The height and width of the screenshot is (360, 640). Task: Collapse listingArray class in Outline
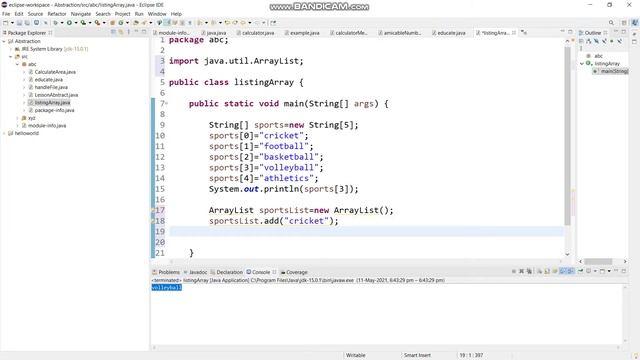(582, 64)
